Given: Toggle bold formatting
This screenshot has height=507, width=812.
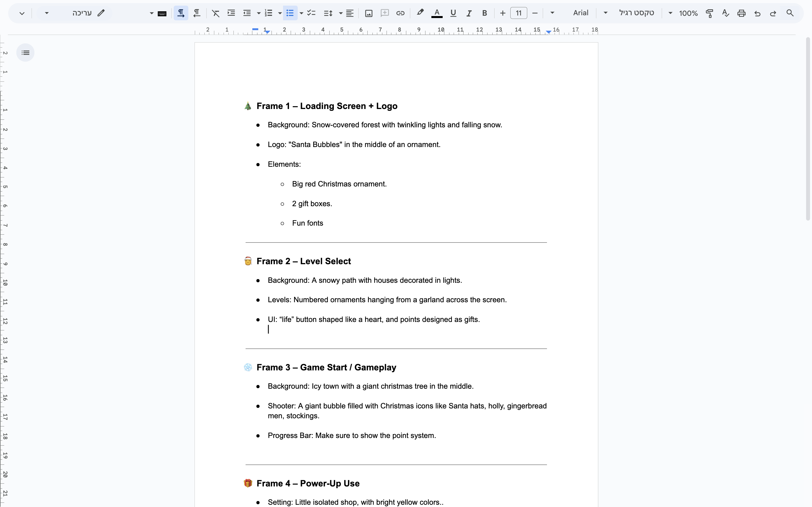Looking at the screenshot, I should (x=484, y=13).
